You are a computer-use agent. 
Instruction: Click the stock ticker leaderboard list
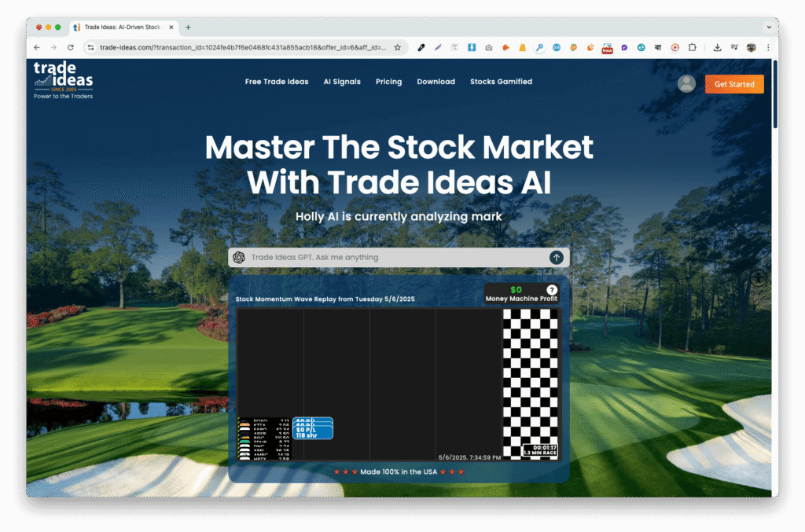[264, 438]
